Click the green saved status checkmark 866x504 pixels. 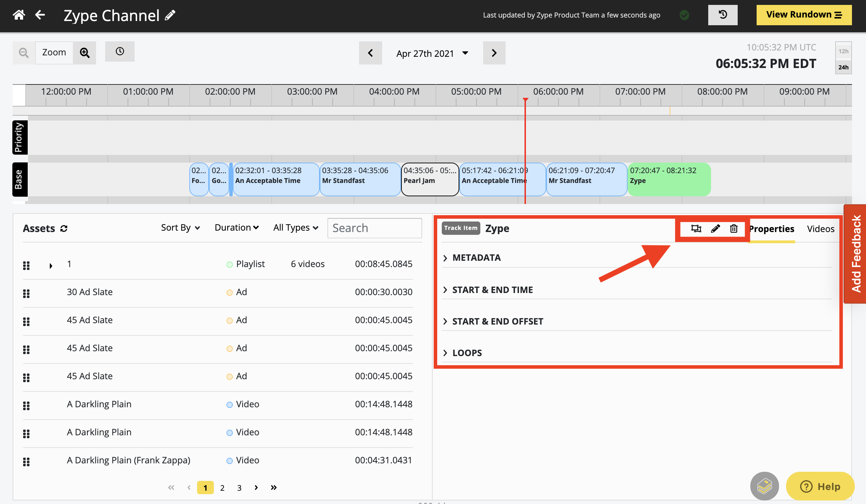click(684, 15)
